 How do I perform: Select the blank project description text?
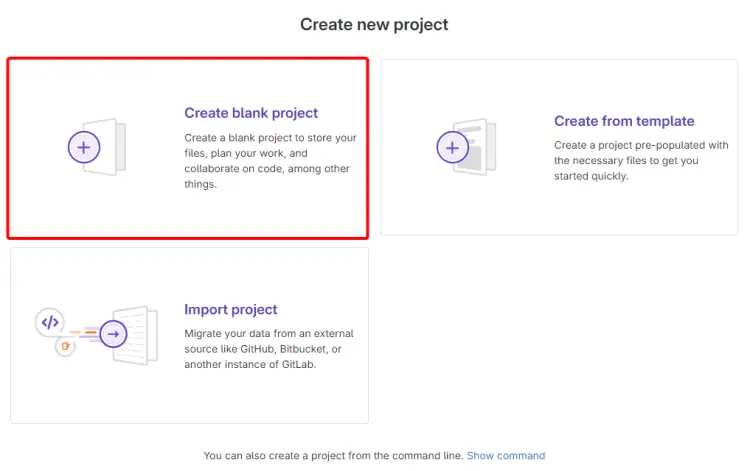click(x=270, y=160)
